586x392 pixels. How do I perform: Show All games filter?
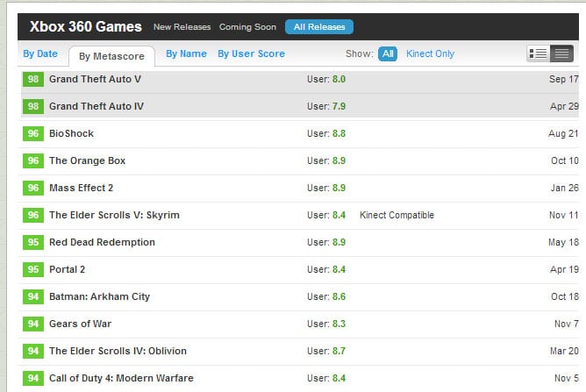388,53
